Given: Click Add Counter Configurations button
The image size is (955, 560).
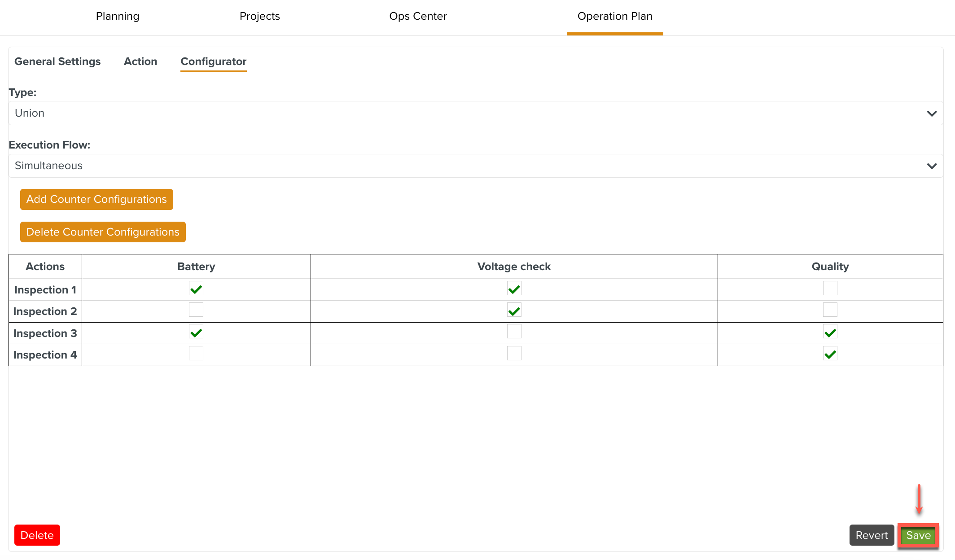Looking at the screenshot, I should [96, 199].
